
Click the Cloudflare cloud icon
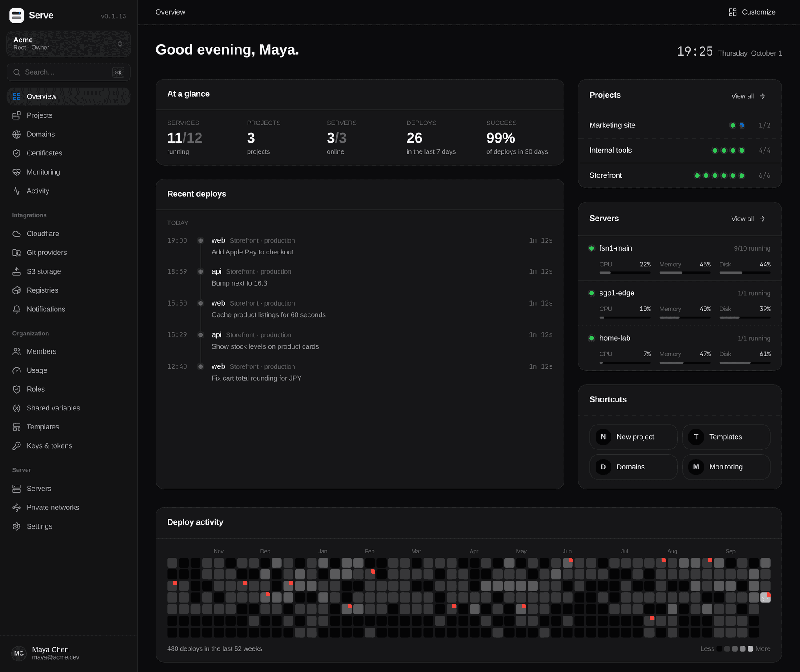point(16,234)
